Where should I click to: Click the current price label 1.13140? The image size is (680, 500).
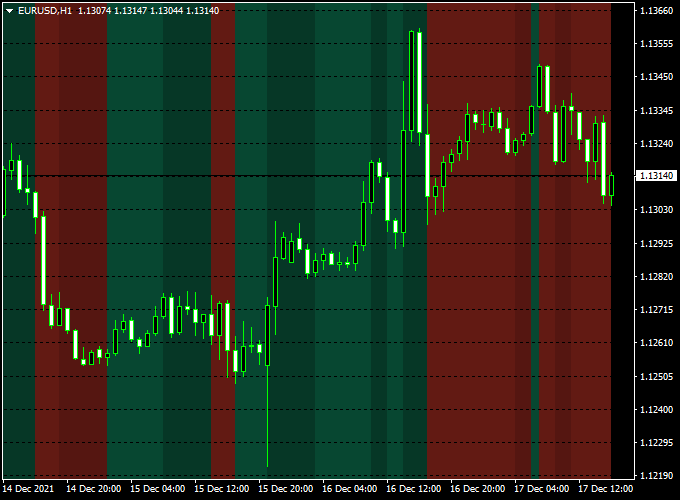(x=656, y=176)
